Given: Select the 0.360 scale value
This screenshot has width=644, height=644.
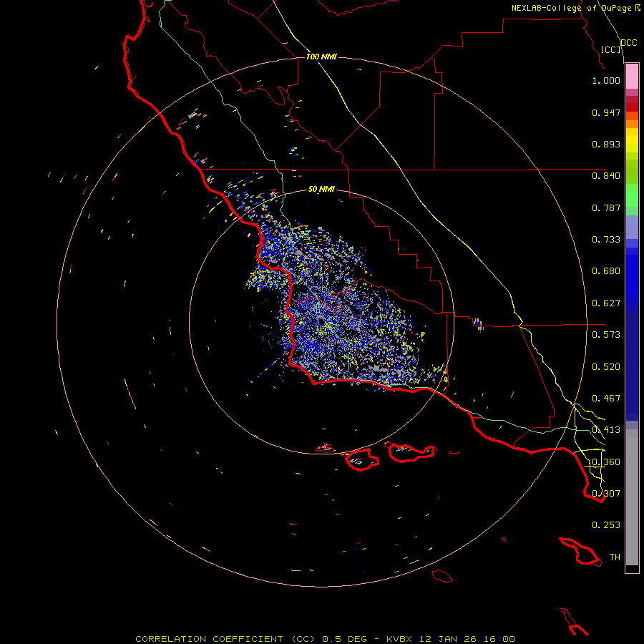Looking at the screenshot, I should [x=606, y=462].
